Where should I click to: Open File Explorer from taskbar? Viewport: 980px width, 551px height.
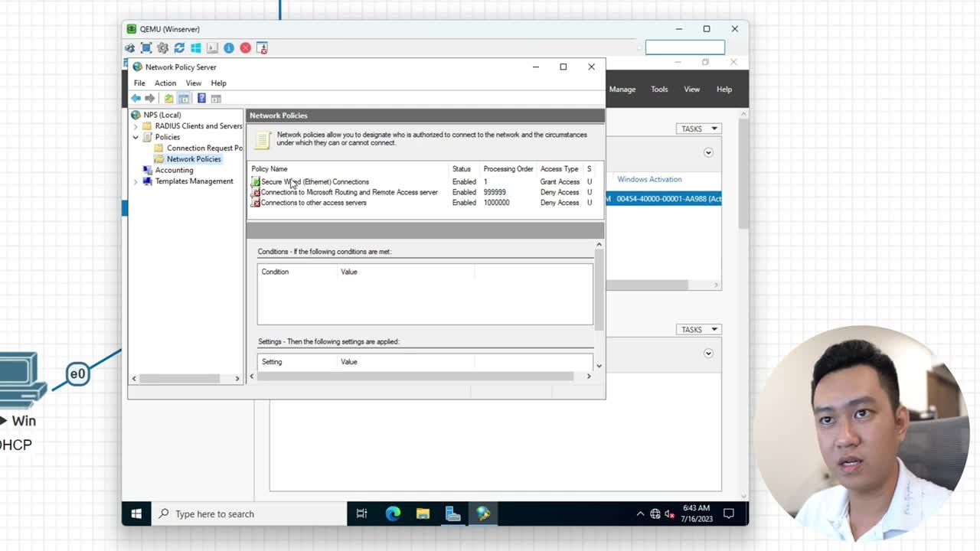tap(423, 514)
